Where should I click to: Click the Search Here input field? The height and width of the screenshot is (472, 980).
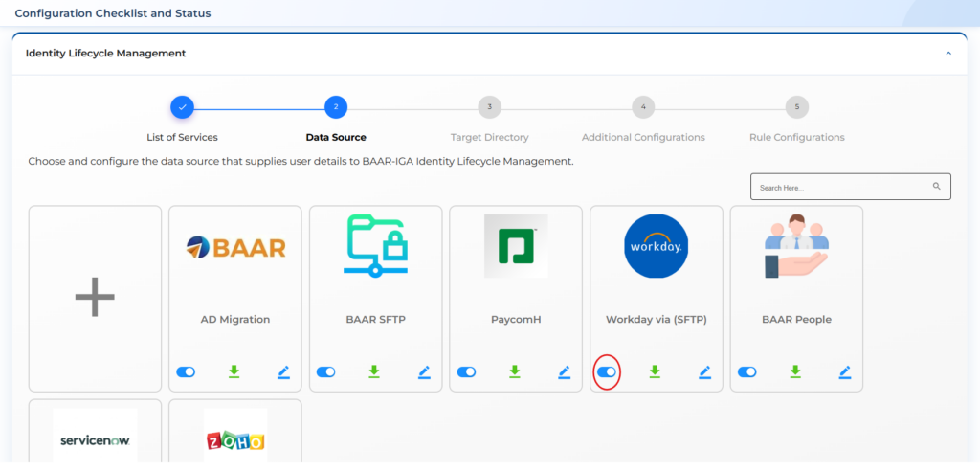[x=851, y=187]
